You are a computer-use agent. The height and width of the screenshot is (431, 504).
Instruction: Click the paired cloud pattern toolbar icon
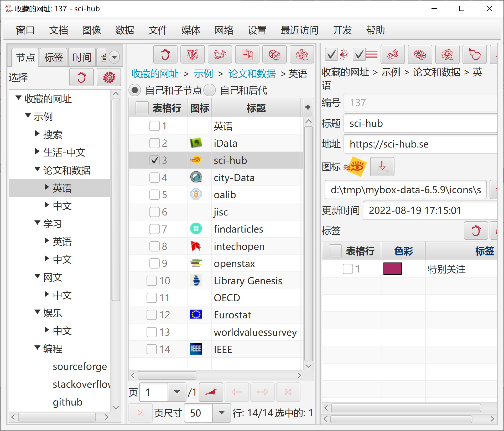(220, 55)
